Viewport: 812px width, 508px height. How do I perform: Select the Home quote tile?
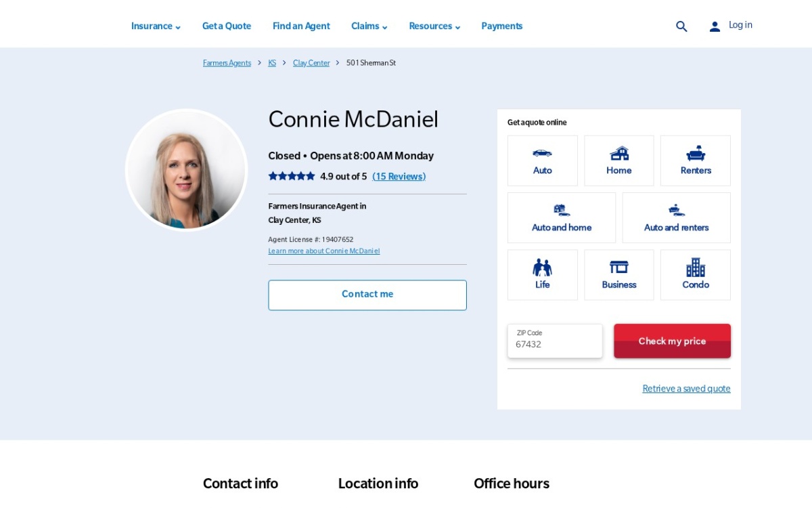619,161
